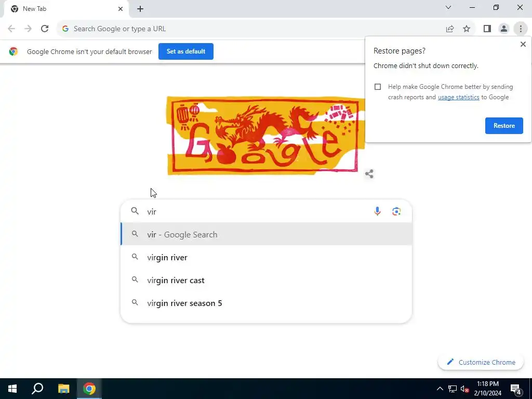Show hidden system tray icons
The image size is (532, 399).
pos(440,389)
